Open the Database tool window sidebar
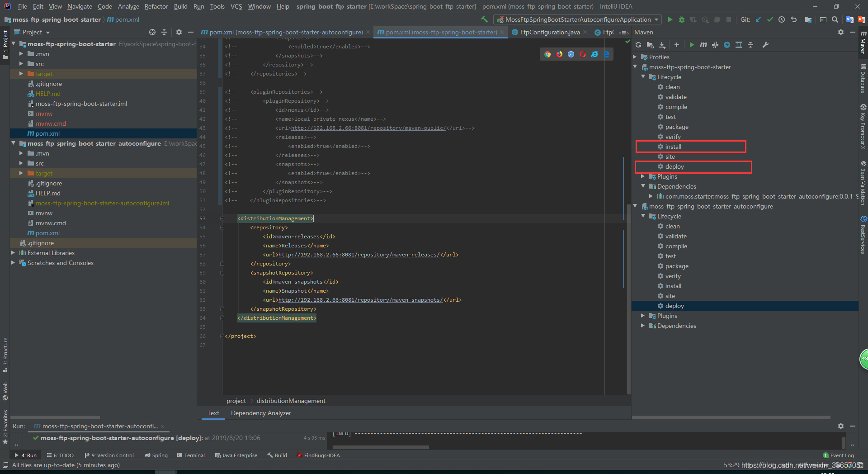The width and height of the screenshot is (868, 474). click(863, 78)
